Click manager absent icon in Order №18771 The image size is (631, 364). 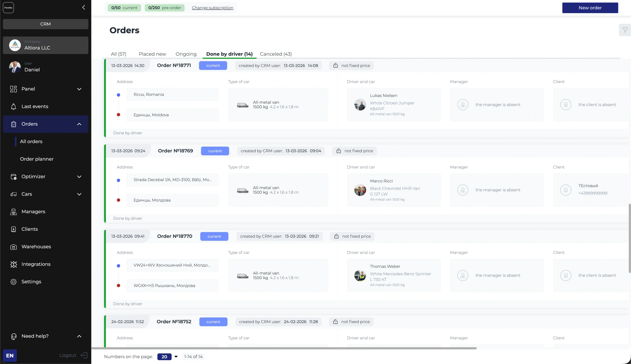(x=463, y=104)
